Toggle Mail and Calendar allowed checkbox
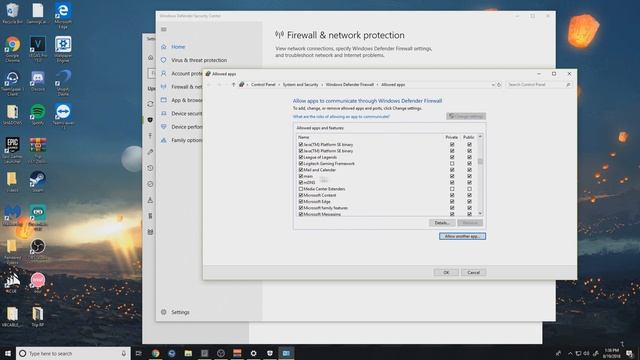This screenshot has width=640, height=360. pyautogui.click(x=301, y=170)
